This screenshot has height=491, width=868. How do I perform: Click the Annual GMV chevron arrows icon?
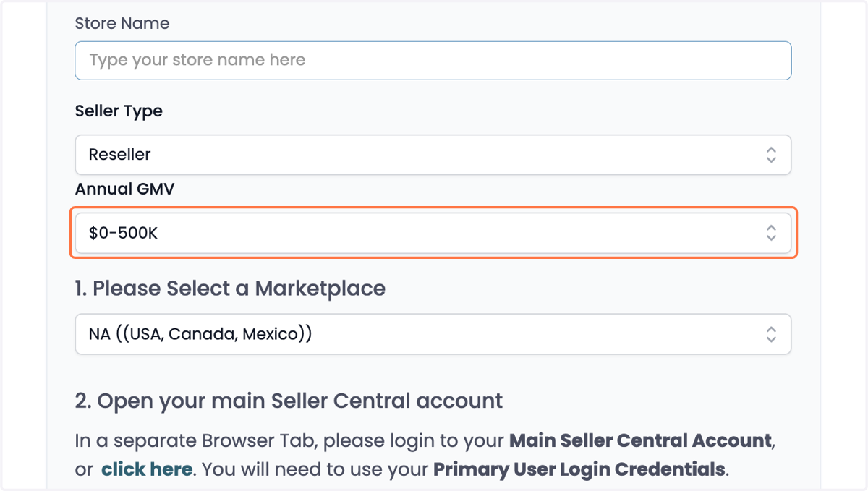click(771, 233)
